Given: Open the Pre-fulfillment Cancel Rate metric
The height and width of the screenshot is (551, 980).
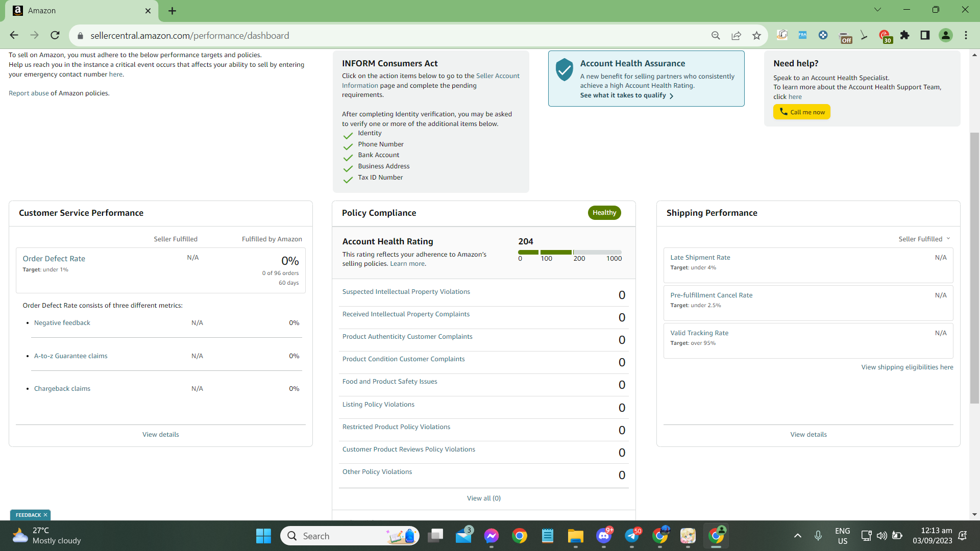Looking at the screenshot, I should pyautogui.click(x=711, y=295).
